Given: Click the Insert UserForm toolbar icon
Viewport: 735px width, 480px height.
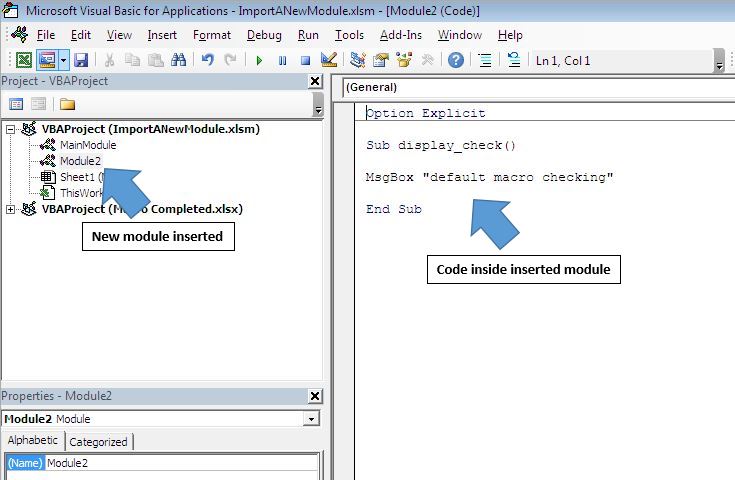Looking at the screenshot, I should (47, 60).
